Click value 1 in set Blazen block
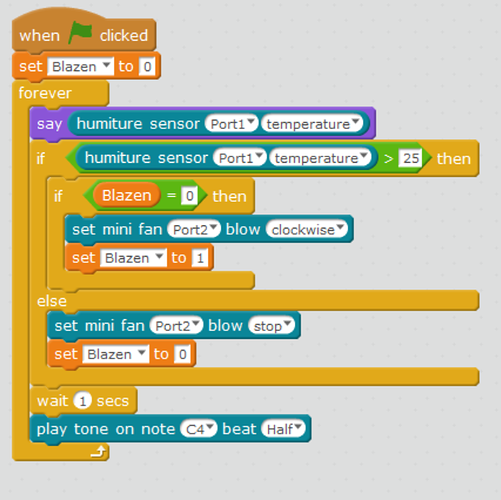This screenshot has width=501, height=500. click(x=200, y=258)
